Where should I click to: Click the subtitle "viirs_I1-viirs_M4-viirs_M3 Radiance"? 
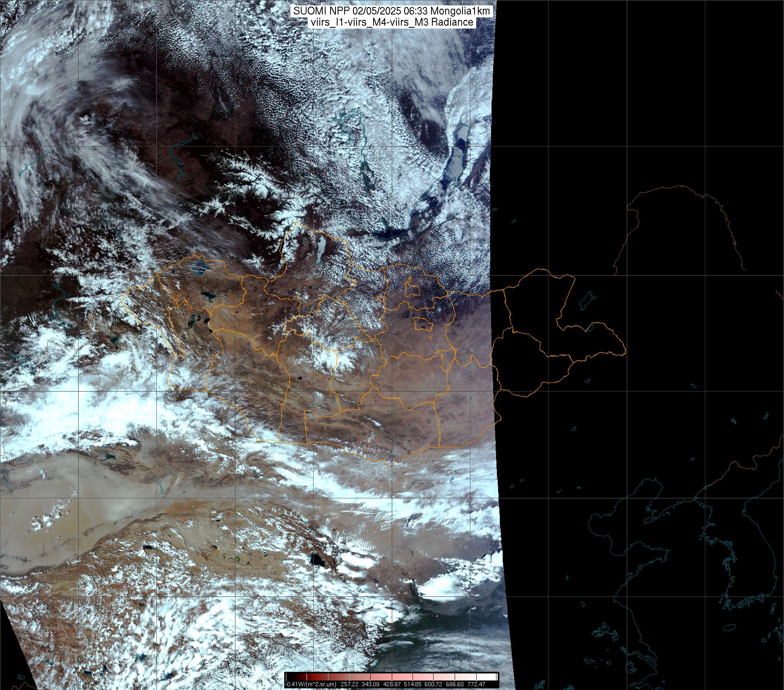(x=391, y=22)
